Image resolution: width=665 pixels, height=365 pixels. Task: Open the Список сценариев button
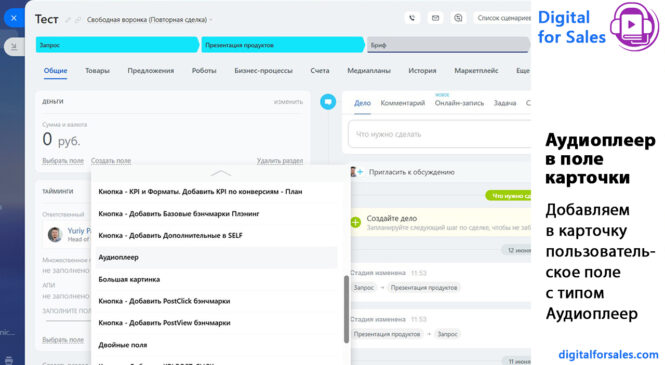click(503, 18)
